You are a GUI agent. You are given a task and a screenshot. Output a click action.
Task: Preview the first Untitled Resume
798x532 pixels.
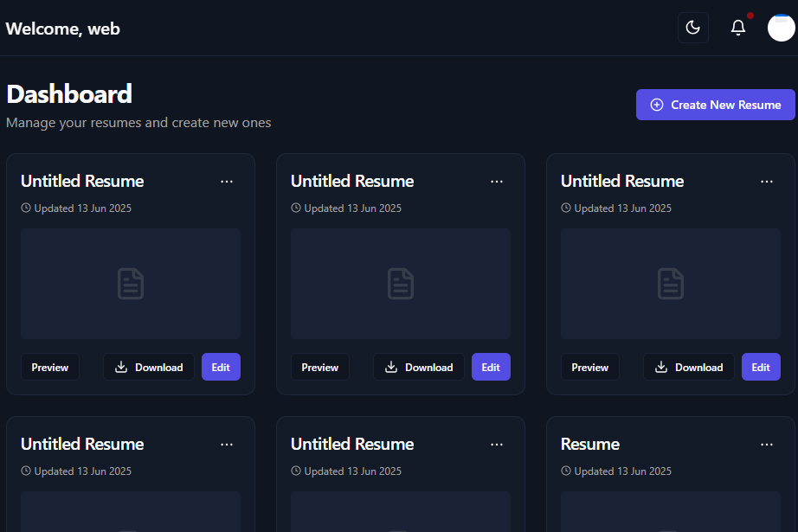pyautogui.click(x=50, y=368)
